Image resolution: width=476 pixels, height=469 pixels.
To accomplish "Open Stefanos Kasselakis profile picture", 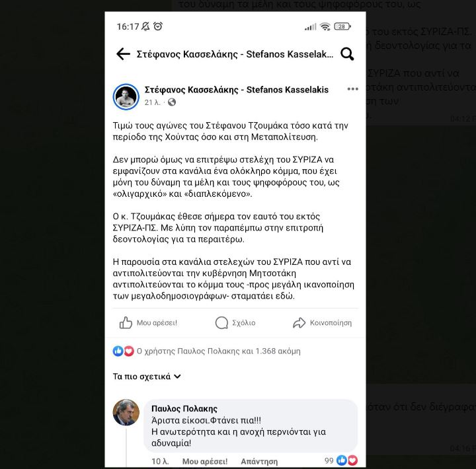I will click(126, 96).
